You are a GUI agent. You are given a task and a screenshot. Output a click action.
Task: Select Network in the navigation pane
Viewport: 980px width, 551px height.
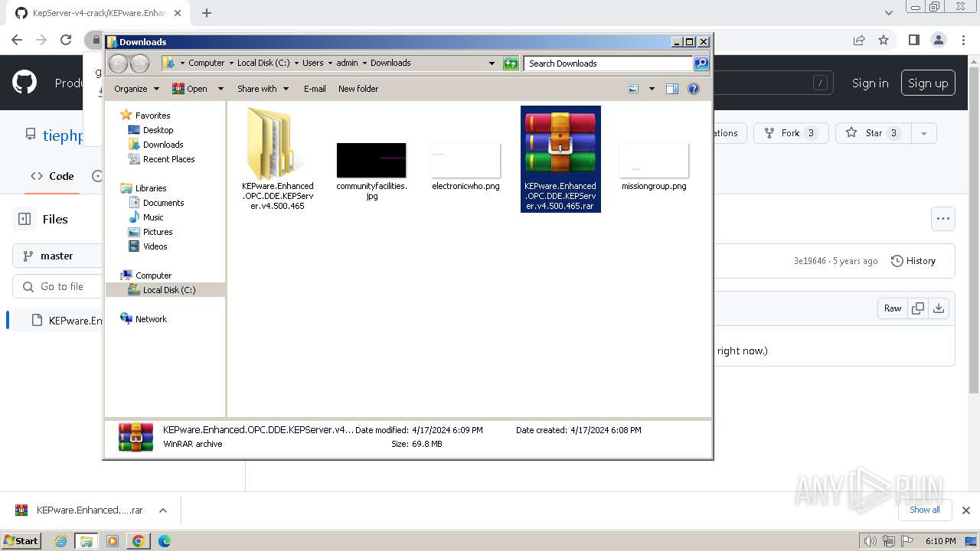click(151, 319)
